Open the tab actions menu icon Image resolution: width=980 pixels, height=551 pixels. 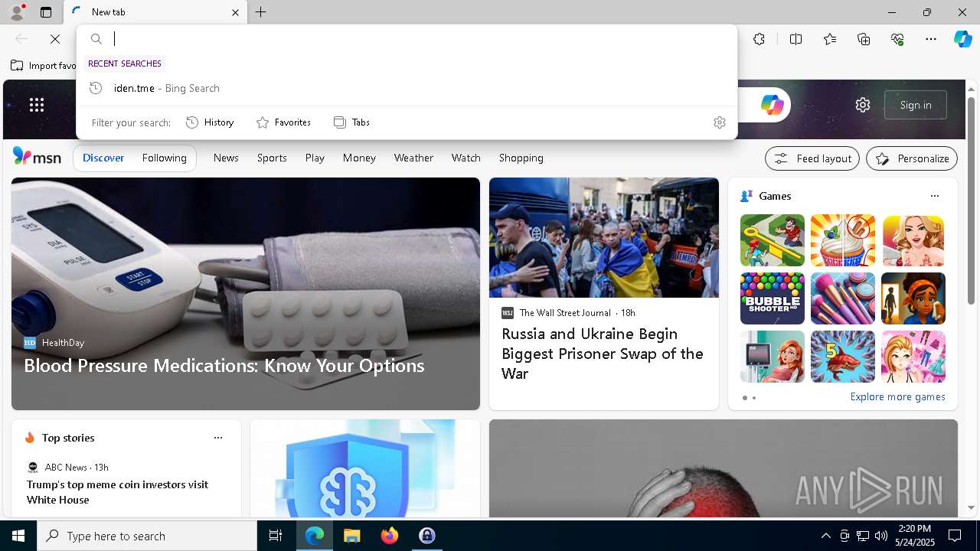coord(46,12)
